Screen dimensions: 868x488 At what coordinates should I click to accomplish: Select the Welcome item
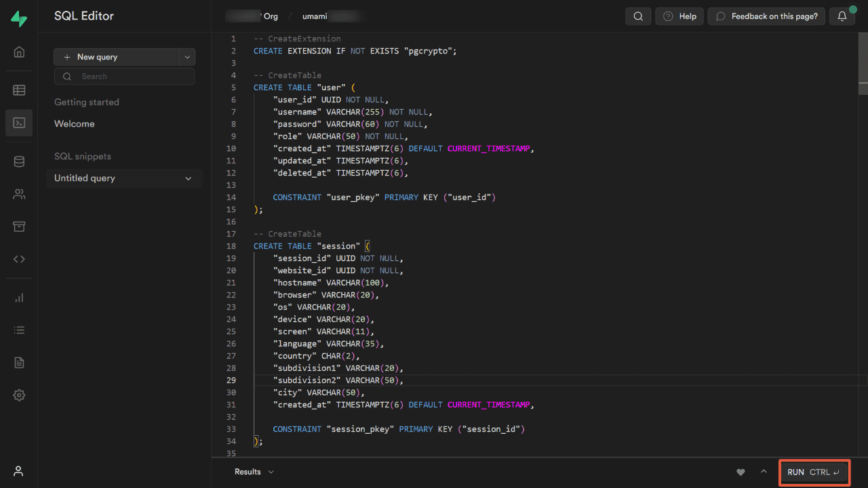point(75,124)
